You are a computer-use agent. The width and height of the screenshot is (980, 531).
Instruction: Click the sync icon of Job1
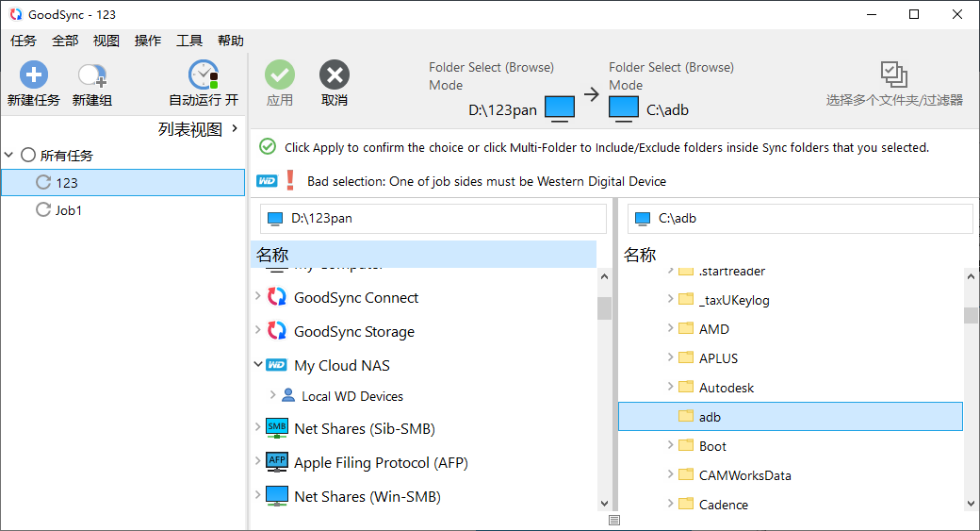pos(43,209)
